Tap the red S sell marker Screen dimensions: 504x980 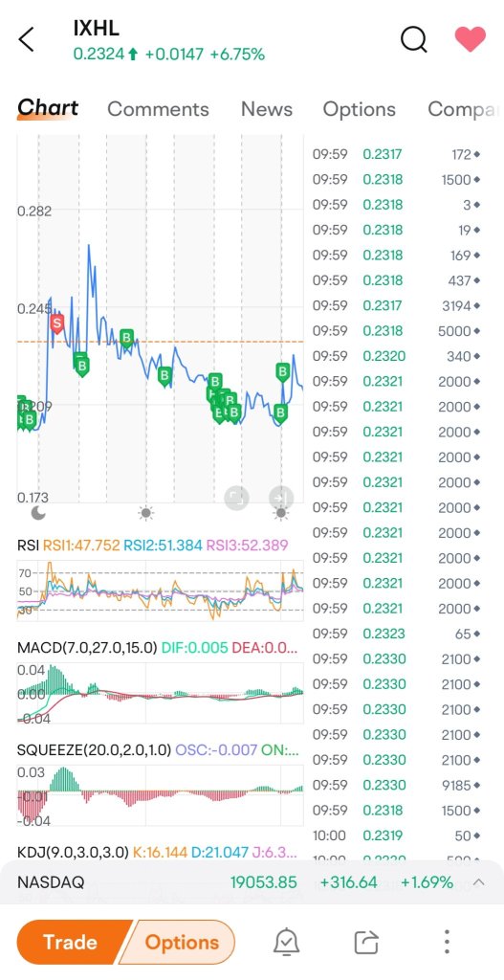(56, 323)
